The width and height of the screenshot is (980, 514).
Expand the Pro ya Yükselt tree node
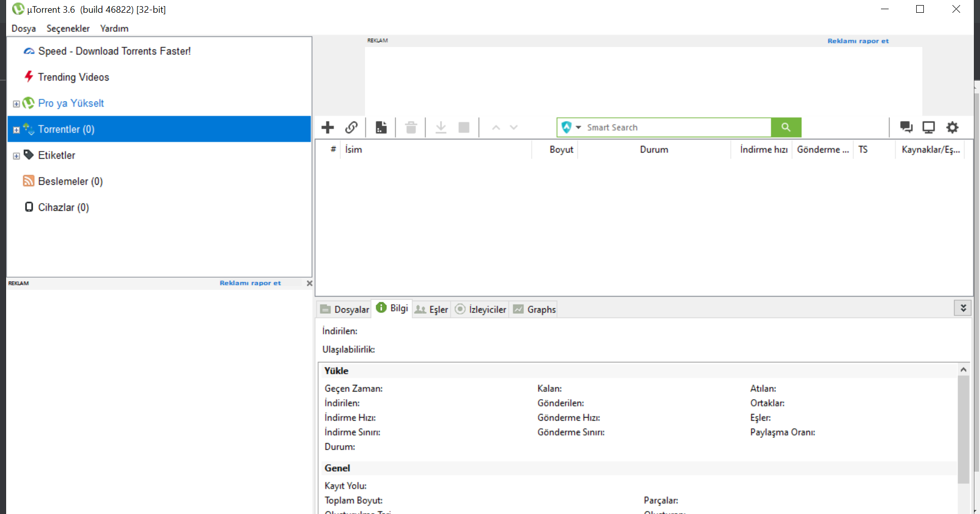16,104
